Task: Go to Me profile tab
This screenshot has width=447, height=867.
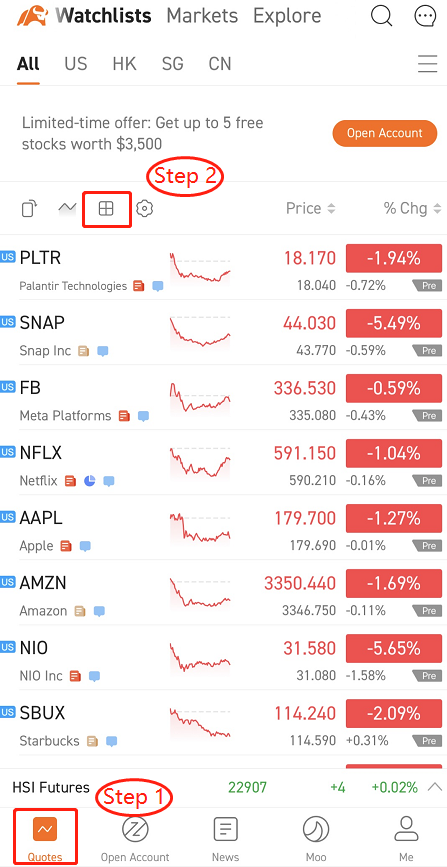Action: (x=406, y=839)
